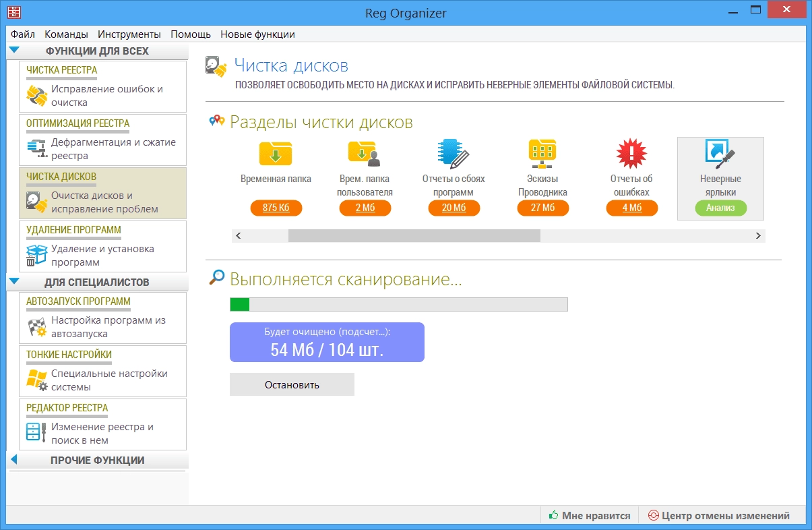Click Выполняется сканирование heading
The height and width of the screenshot is (530, 812).
(346, 279)
